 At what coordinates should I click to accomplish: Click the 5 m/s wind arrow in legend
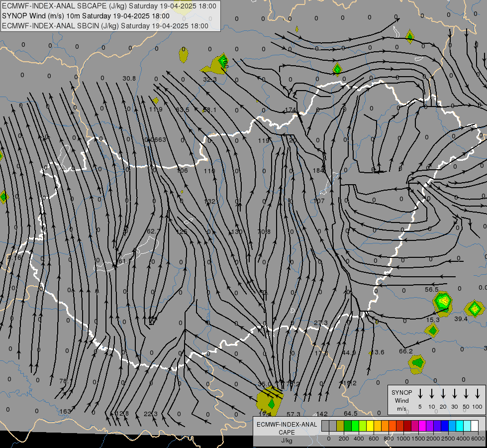point(420,394)
